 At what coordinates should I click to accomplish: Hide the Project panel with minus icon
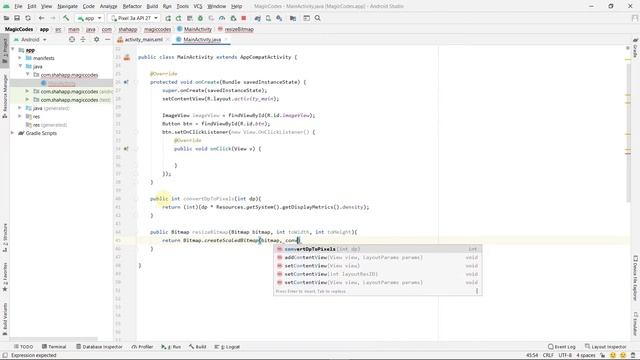click(x=107, y=40)
